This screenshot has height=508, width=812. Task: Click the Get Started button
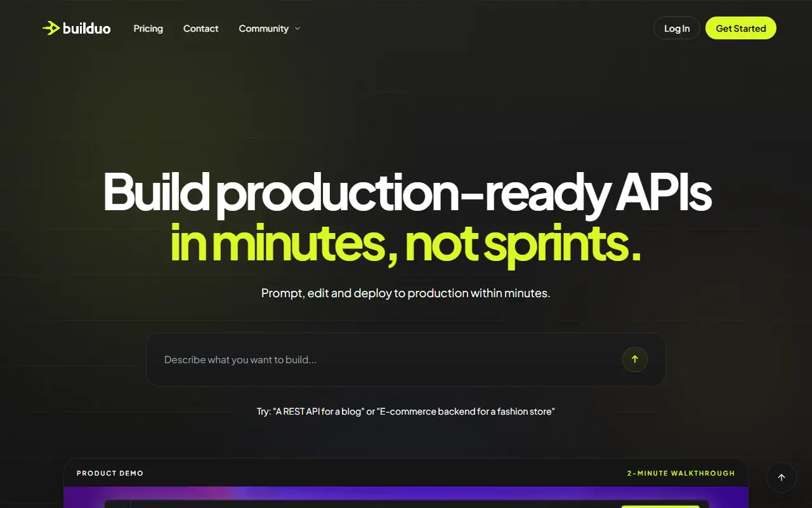[x=741, y=28]
